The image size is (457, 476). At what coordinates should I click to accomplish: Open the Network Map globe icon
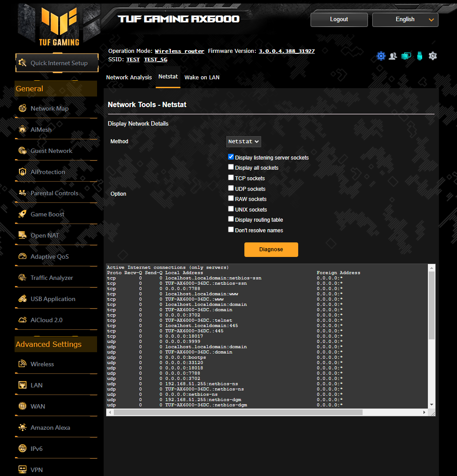(22, 108)
